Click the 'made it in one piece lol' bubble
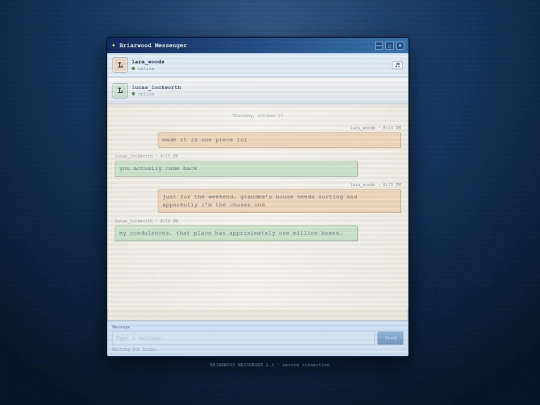The width and height of the screenshot is (540, 405). pos(279,140)
